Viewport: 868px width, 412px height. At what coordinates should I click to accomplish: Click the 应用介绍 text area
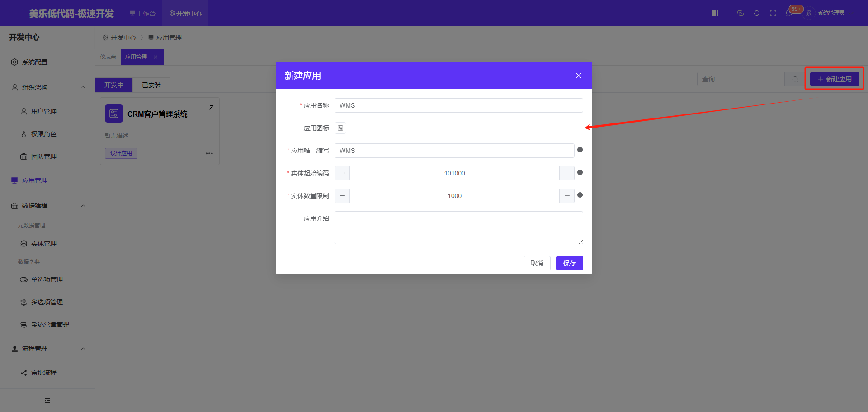[x=458, y=227]
